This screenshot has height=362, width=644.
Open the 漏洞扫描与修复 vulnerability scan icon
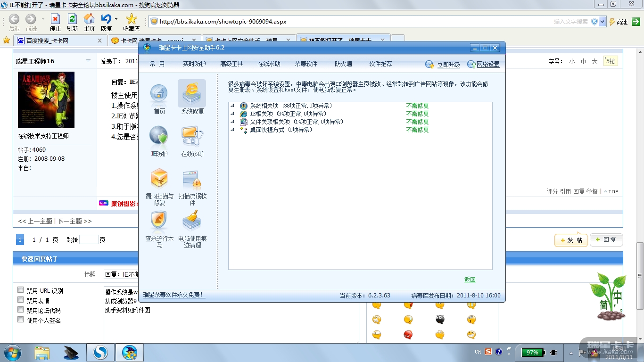click(159, 179)
